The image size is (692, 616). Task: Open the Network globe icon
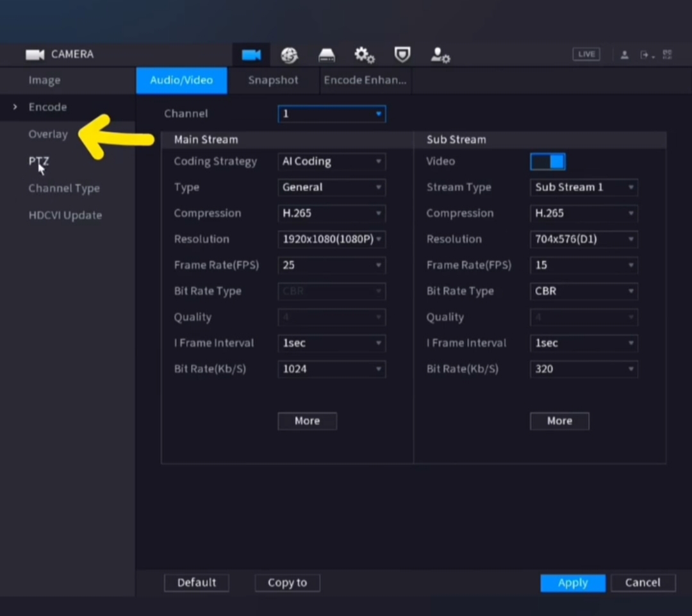[289, 55]
